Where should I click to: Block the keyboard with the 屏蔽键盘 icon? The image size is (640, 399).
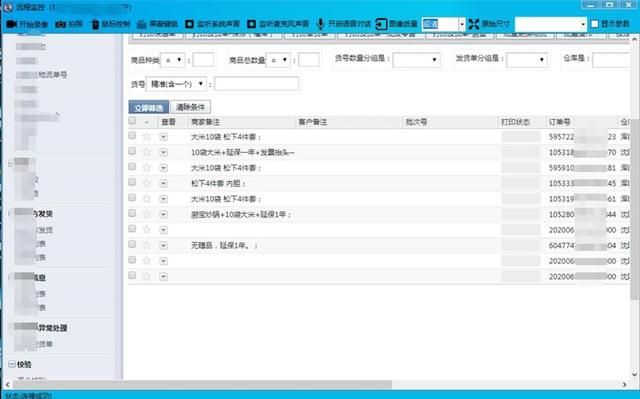click(142, 24)
